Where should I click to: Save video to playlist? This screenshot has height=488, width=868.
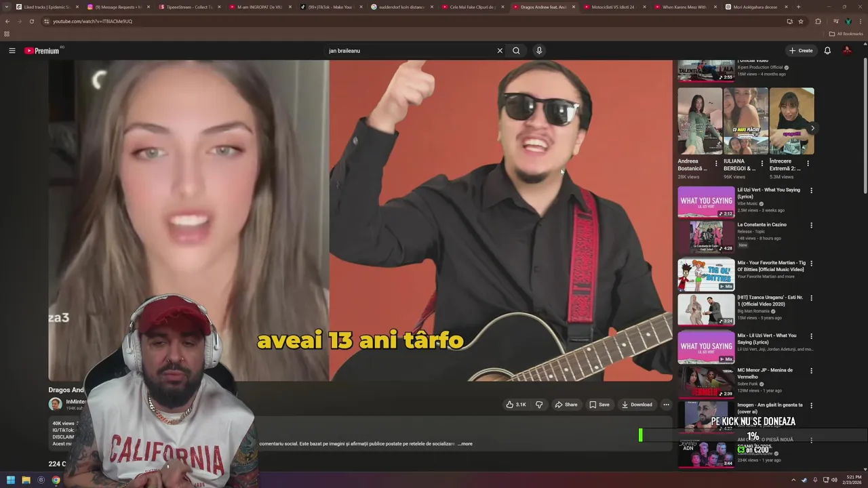pyautogui.click(x=599, y=405)
